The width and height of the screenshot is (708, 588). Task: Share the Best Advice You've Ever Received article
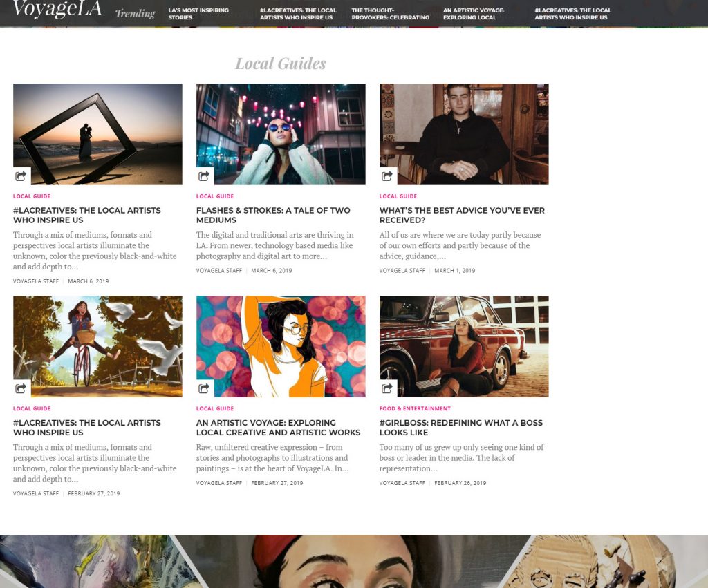tap(388, 176)
